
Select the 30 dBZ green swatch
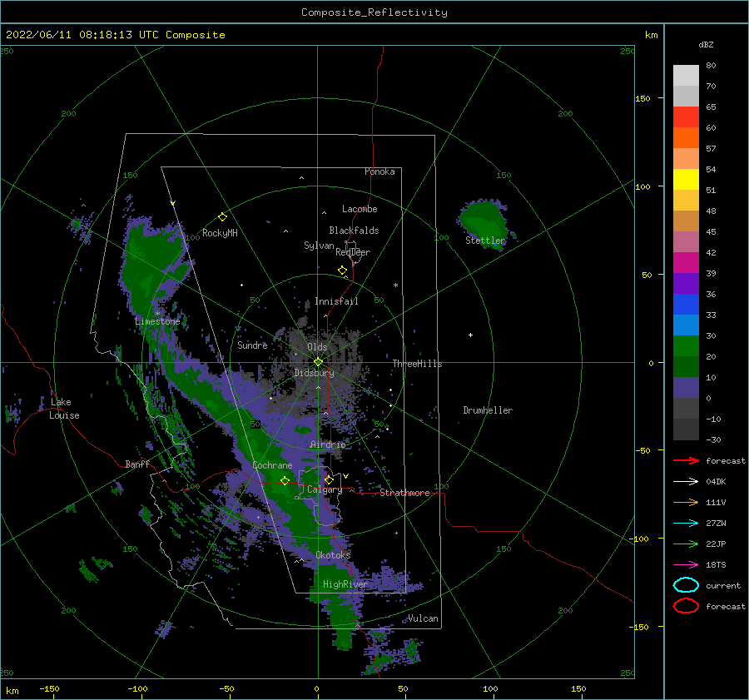686,346
